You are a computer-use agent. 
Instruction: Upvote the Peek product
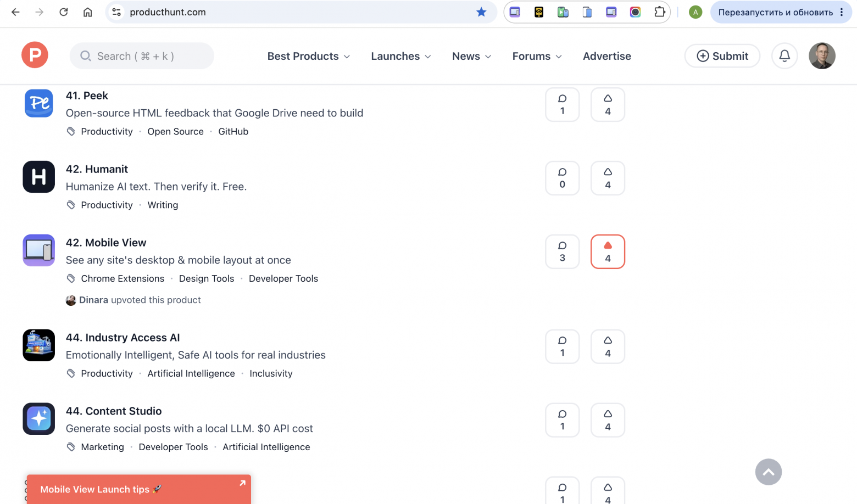[x=608, y=104]
